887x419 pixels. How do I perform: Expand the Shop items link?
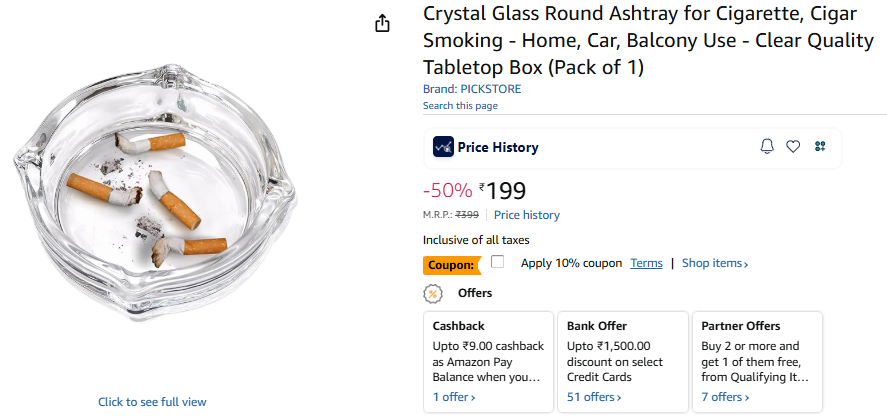click(715, 263)
